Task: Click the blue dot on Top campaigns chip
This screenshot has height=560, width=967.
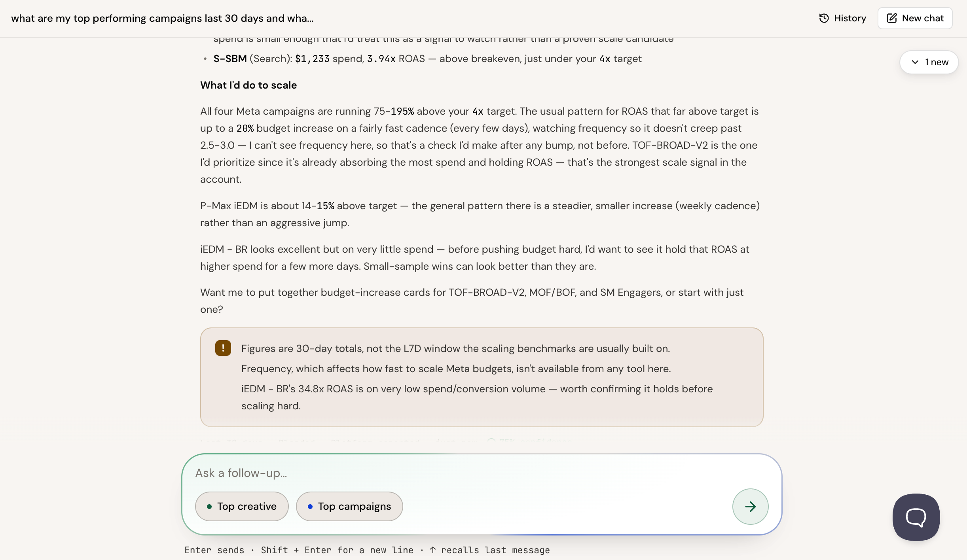Action: point(310,507)
